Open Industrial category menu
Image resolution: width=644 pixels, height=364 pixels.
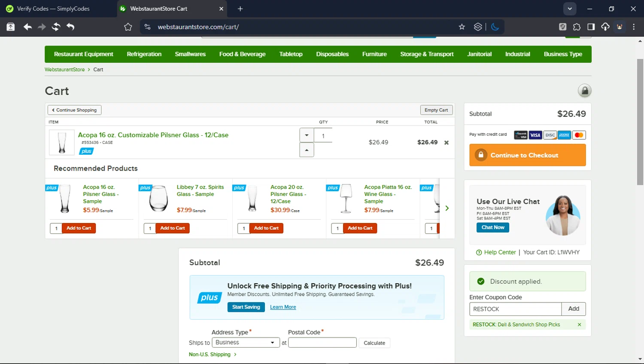pyautogui.click(x=517, y=54)
